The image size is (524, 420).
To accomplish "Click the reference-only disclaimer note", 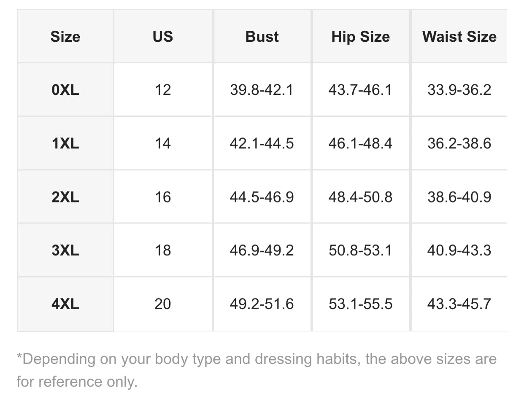I will [x=257, y=370].
